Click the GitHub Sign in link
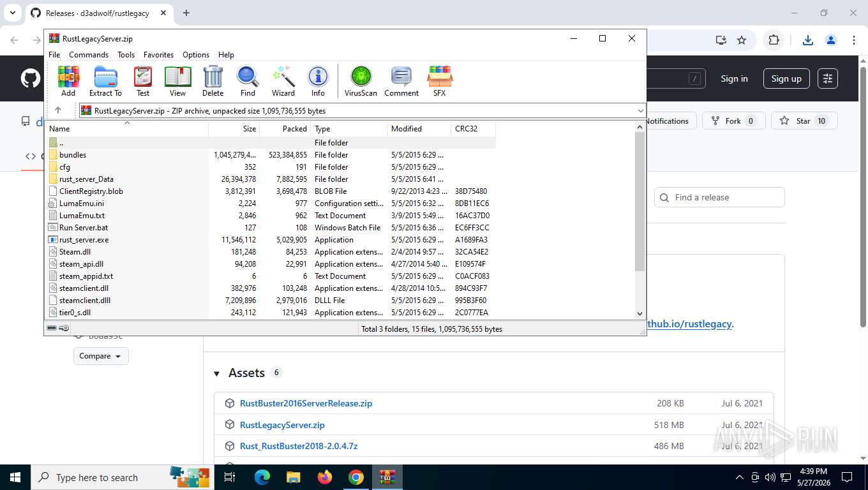 pos(734,78)
